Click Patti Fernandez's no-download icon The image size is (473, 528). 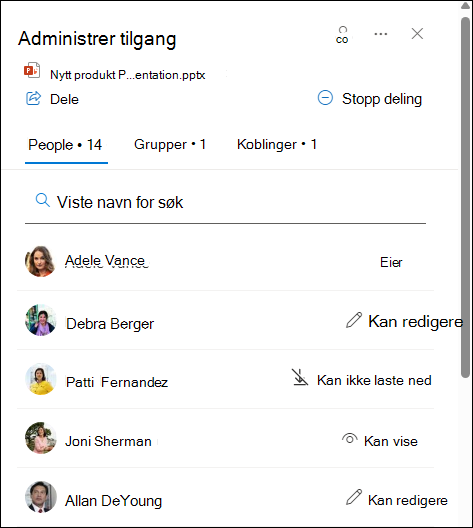point(300,378)
